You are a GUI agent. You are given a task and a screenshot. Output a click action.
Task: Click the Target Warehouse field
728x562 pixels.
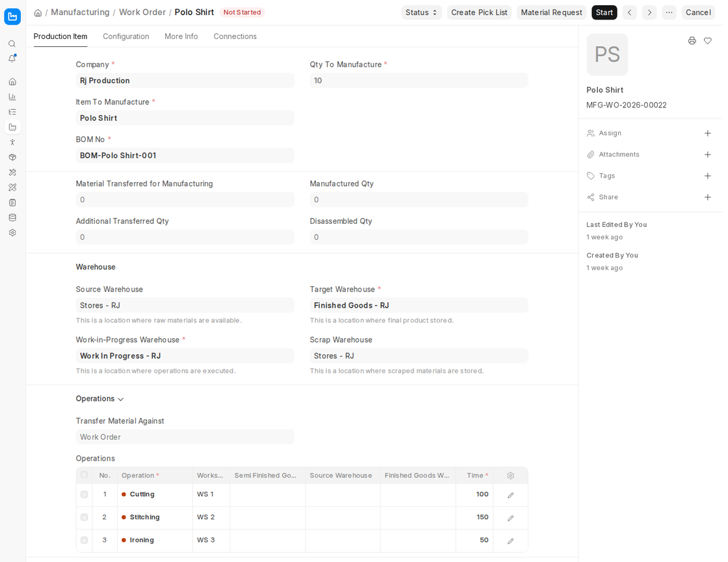click(x=419, y=306)
